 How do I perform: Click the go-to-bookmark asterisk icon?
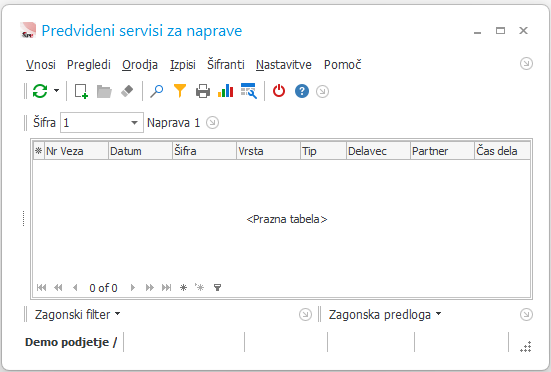(x=200, y=288)
